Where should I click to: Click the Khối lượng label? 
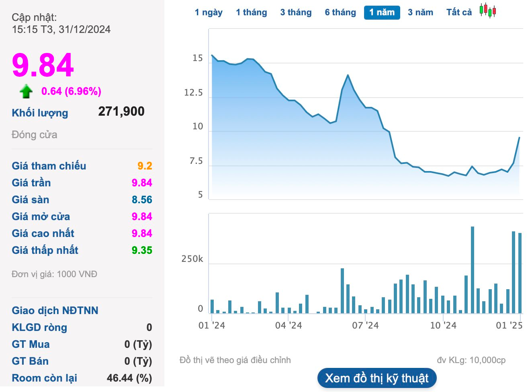tap(40, 113)
